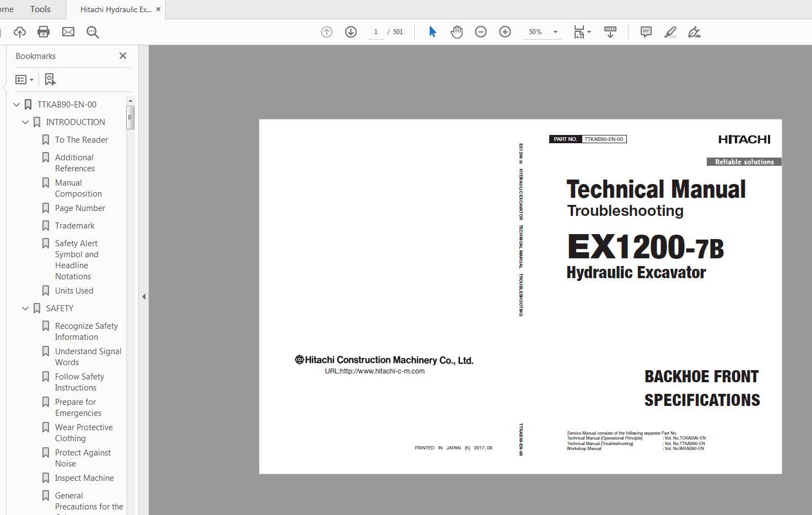812x515 pixels.
Task: Open the sign document pen tool
Action: [x=695, y=32]
